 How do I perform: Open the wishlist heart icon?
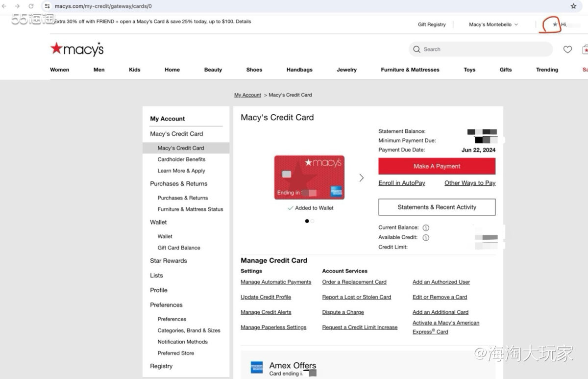(x=567, y=49)
